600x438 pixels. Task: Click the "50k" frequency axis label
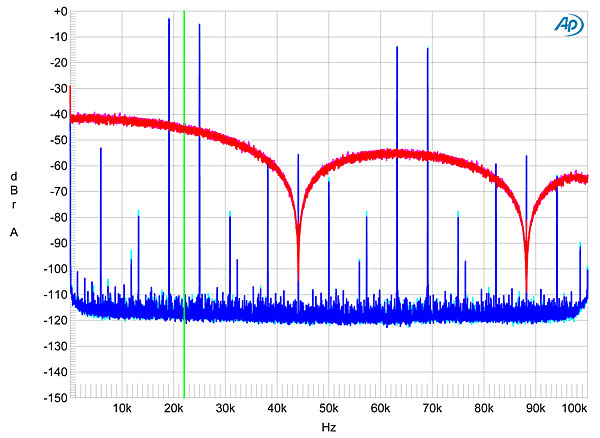pyautogui.click(x=328, y=409)
